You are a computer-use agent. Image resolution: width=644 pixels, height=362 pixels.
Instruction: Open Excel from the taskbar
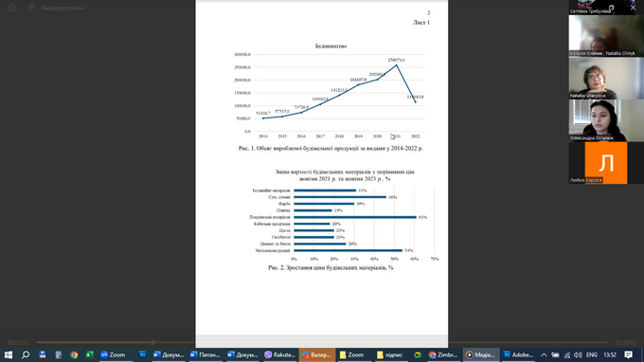(89, 354)
